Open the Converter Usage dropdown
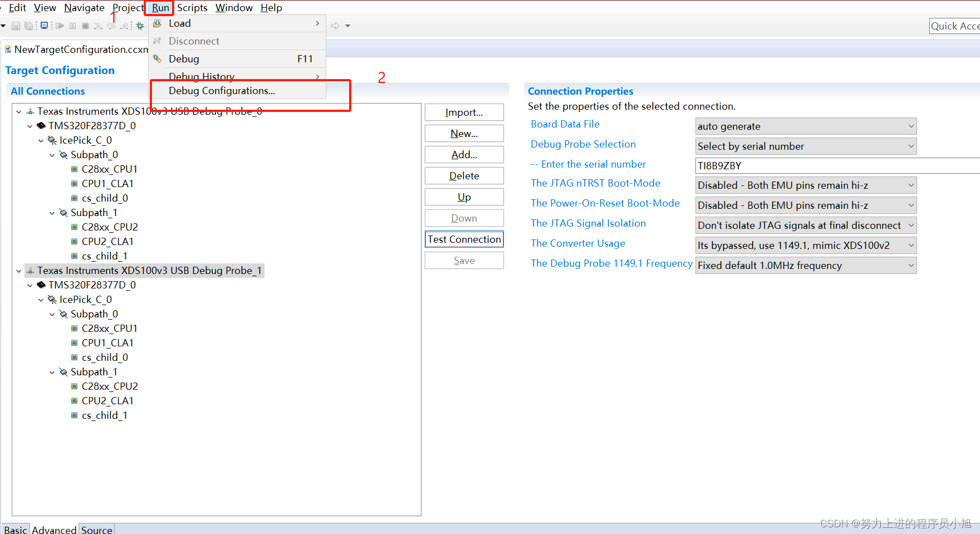 pyautogui.click(x=911, y=246)
